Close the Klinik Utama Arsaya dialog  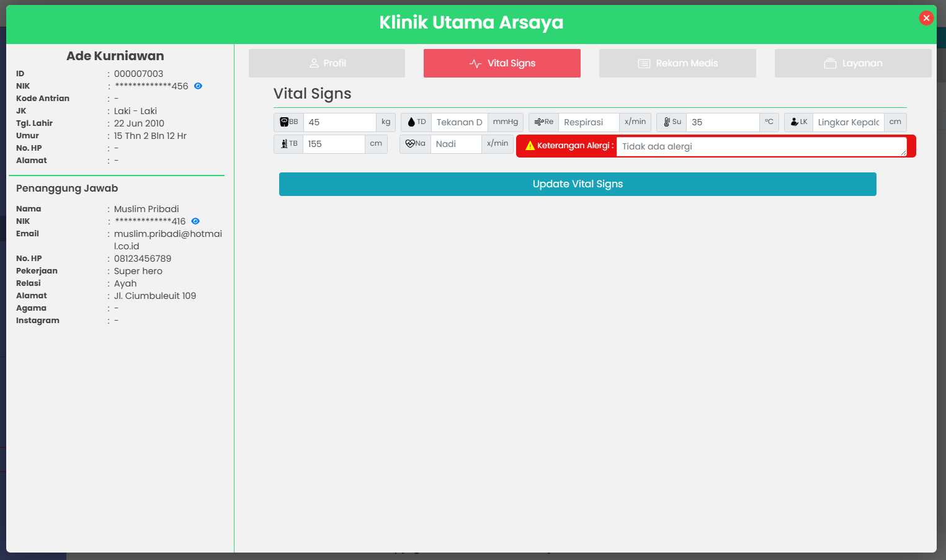926,18
